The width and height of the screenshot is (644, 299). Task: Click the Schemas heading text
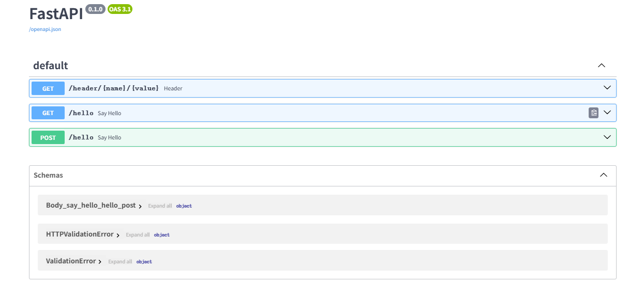48,175
